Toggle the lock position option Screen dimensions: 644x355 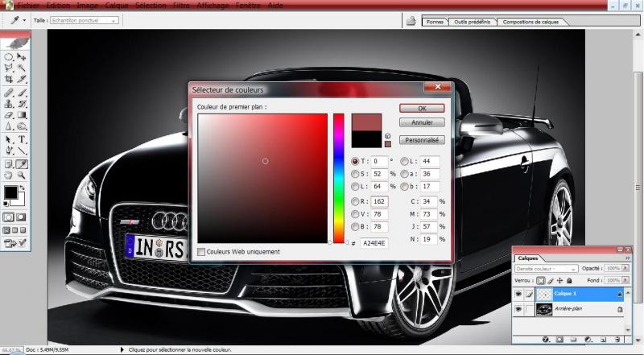(x=559, y=281)
